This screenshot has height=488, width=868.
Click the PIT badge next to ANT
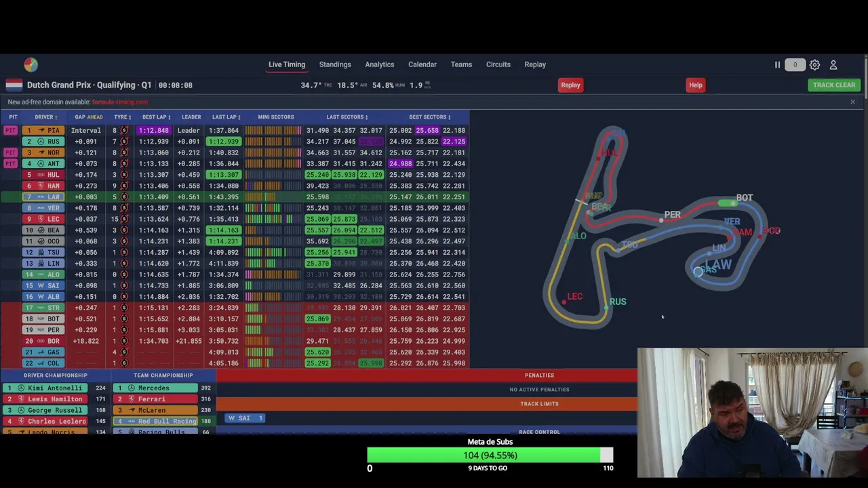pos(10,163)
